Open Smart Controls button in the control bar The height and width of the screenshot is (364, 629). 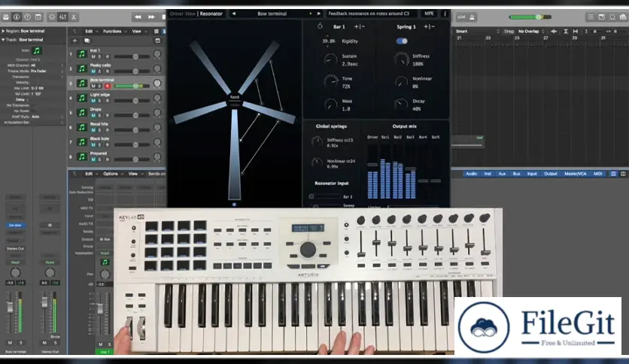52,17
